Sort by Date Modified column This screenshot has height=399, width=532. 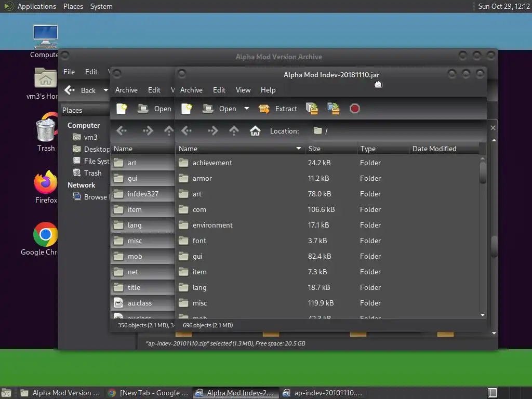point(445,149)
